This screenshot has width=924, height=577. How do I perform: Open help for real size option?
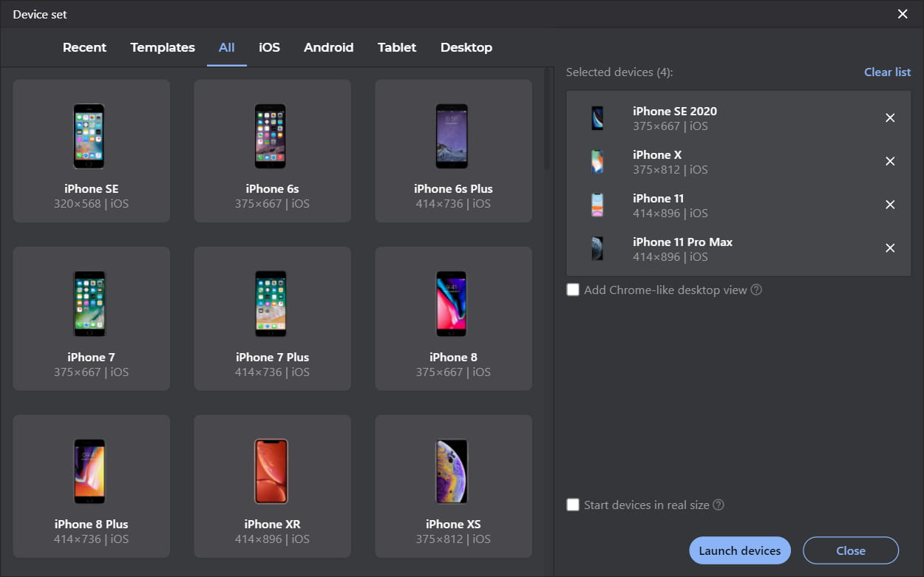click(x=718, y=505)
